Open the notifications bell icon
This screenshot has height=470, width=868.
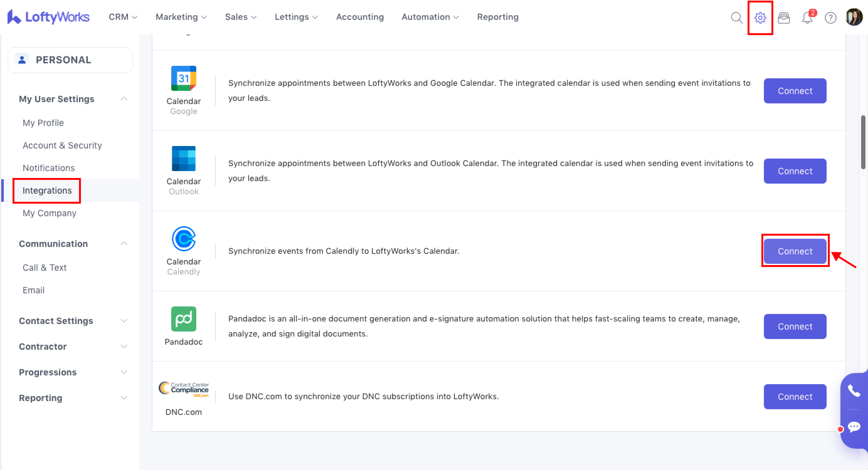(807, 18)
